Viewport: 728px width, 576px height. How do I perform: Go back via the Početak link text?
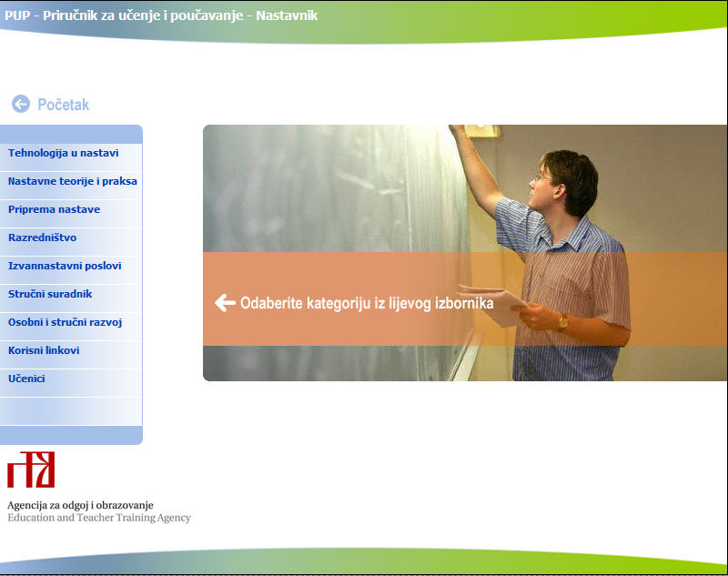pyautogui.click(x=63, y=105)
